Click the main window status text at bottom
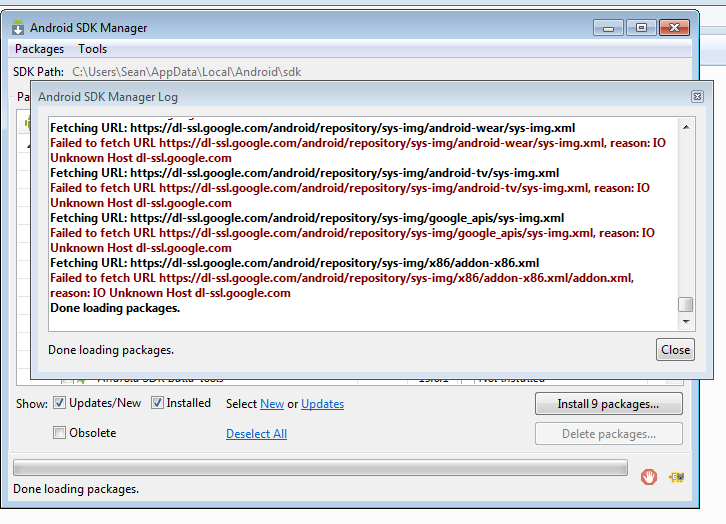The image size is (726, 524). tap(76, 489)
